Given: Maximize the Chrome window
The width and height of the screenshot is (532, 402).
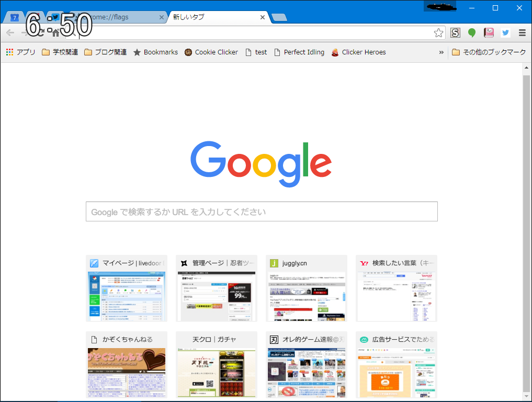Looking at the screenshot, I should (495, 8).
